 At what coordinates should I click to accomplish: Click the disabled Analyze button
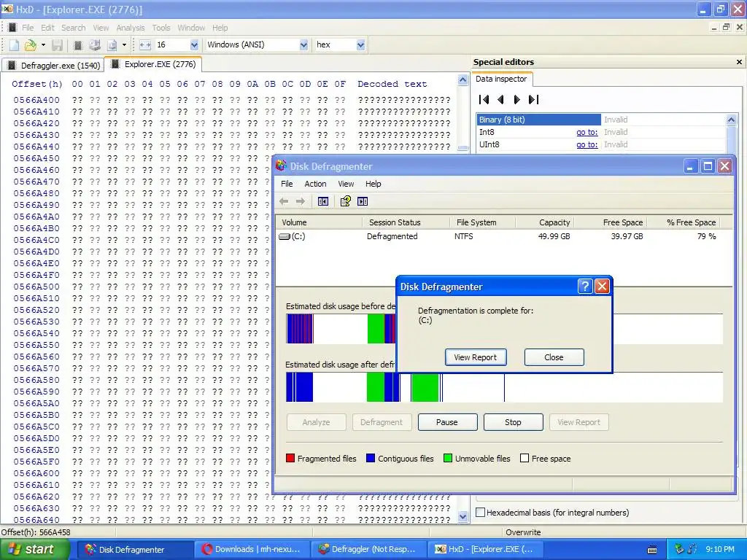point(317,422)
